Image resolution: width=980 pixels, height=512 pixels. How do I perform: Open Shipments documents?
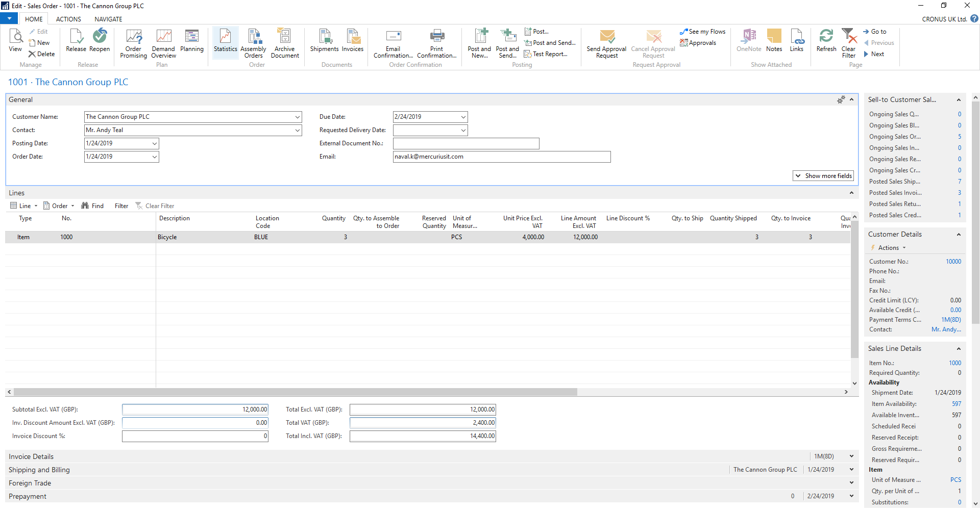(324, 40)
